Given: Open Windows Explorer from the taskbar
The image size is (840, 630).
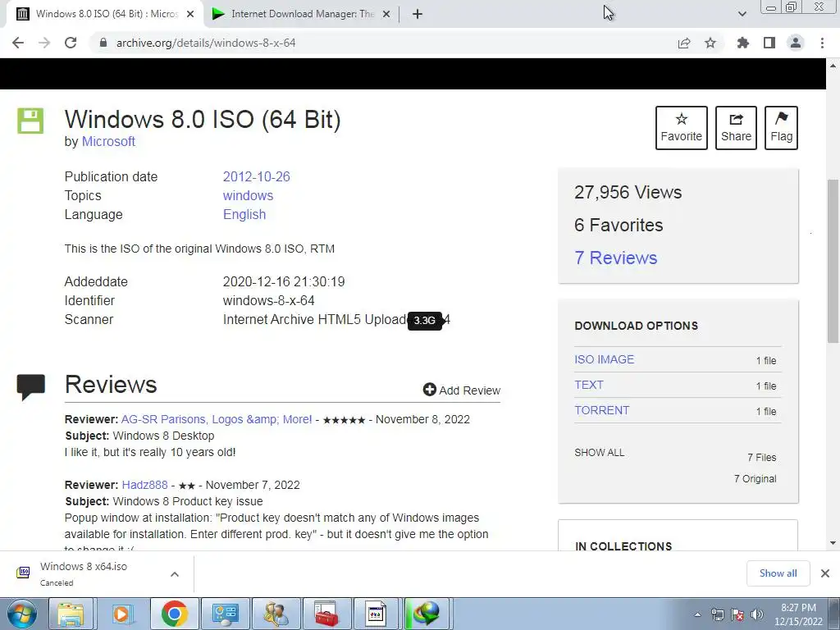Looking at the screenshot, I should point(71,614).
